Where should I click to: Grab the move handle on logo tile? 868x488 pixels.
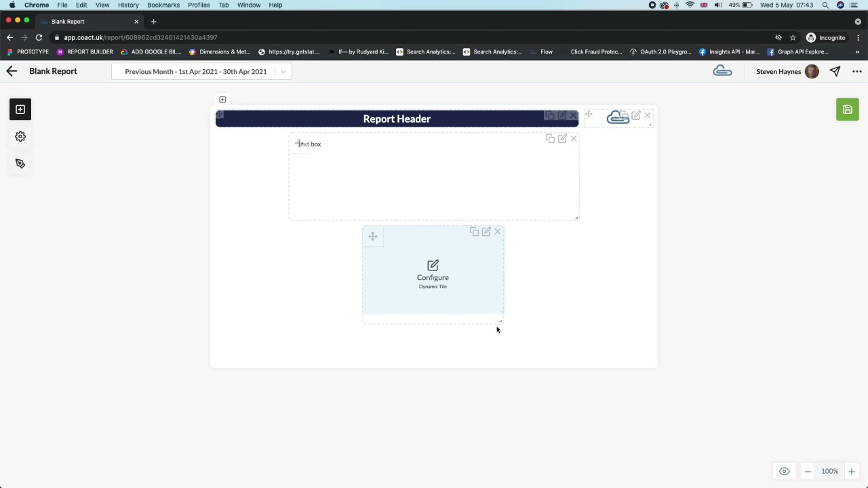[589, 115]
